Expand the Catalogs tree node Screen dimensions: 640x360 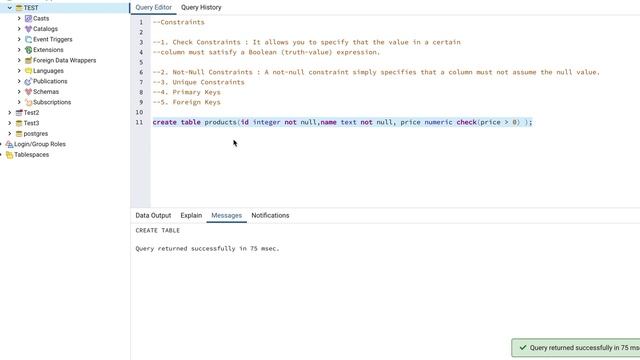pos(19,29)
